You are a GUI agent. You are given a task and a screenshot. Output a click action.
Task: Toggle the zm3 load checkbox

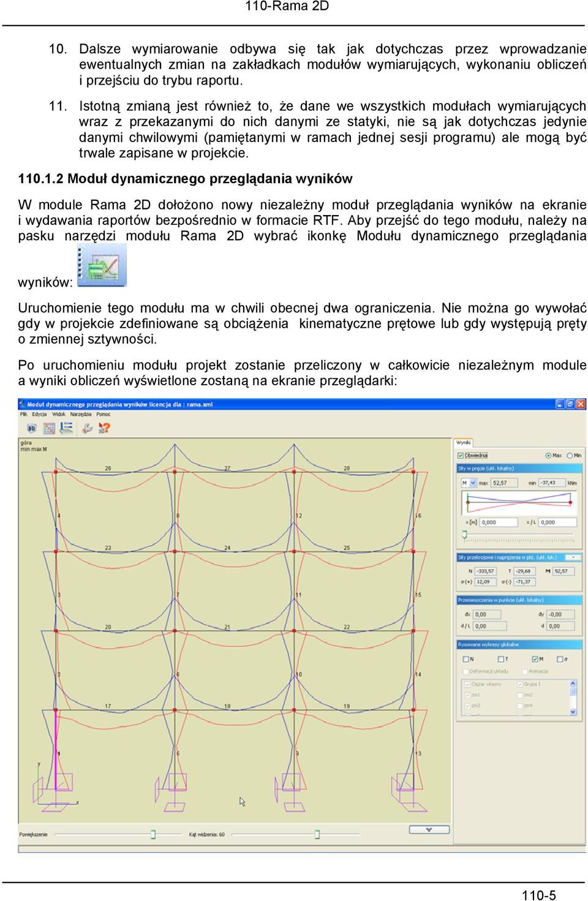click(x=468, y=706)
